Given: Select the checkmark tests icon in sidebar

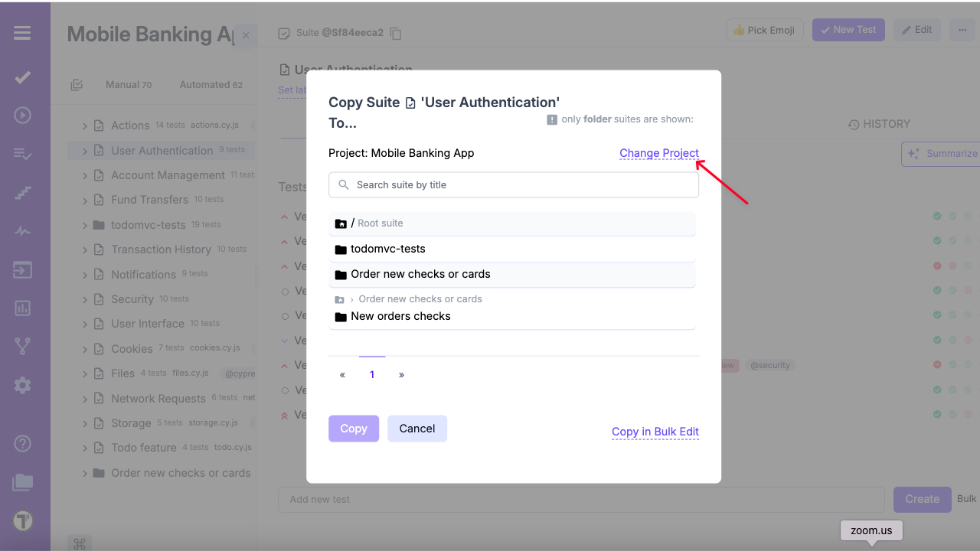Looking at the screenshot, I should click(x=22, y=77).
